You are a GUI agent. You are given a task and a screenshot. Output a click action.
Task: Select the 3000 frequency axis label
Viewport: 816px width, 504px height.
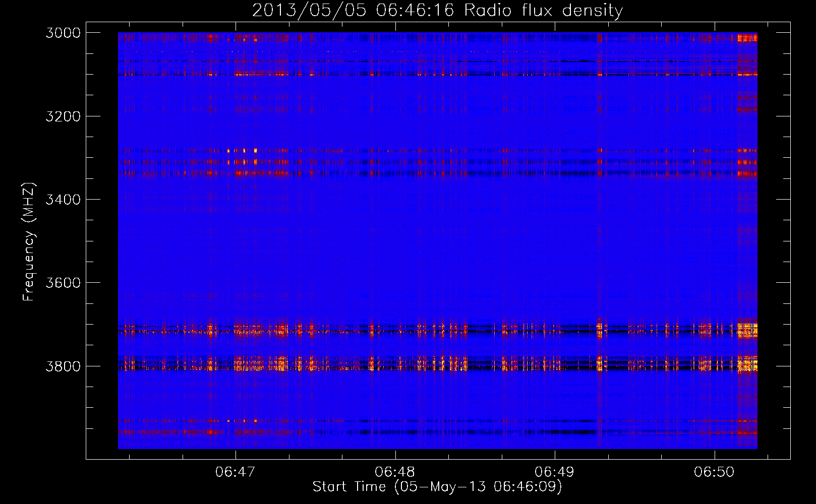[63, 33]
